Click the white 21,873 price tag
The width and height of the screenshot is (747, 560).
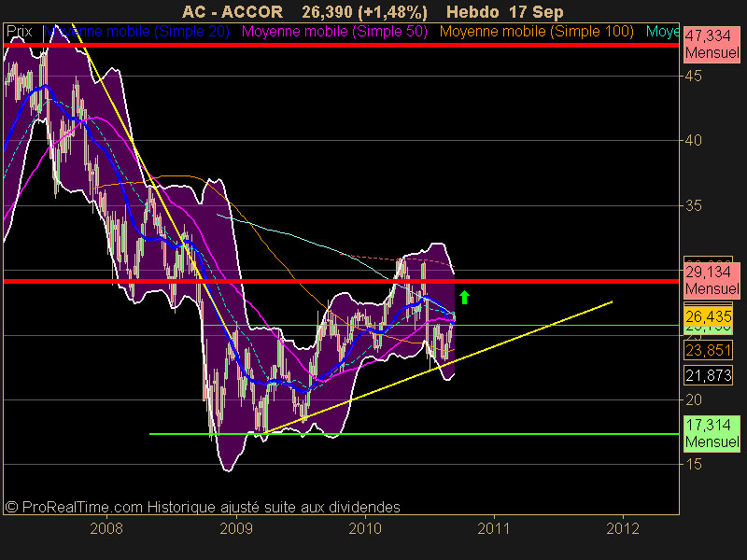[709, 376]
